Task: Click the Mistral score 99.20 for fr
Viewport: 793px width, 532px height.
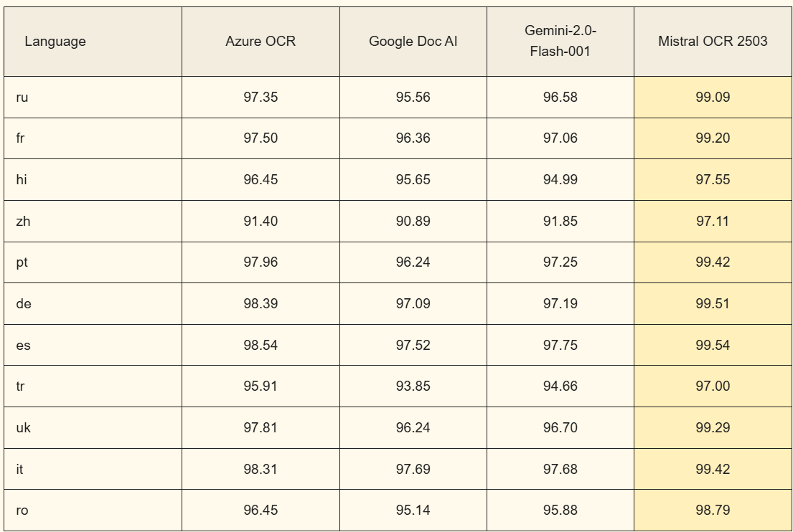Action: tap(713, 138)
